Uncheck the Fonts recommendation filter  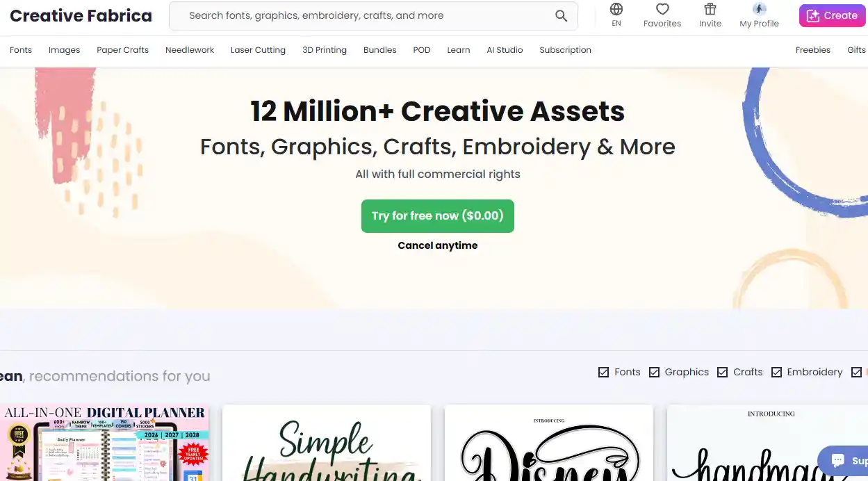pyautogui.click(x=603, y=372)
